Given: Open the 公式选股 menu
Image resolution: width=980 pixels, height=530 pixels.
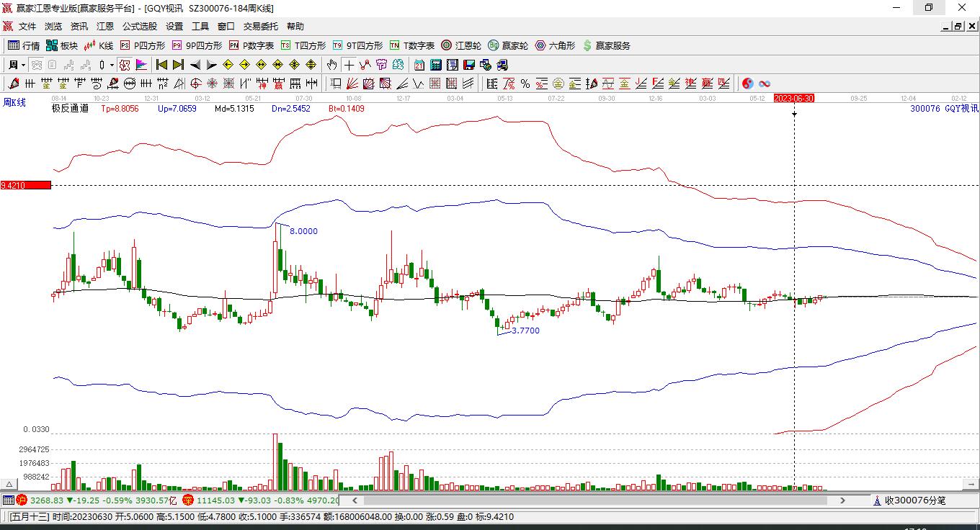Looking at the screenshot, I should coord(139,27).
